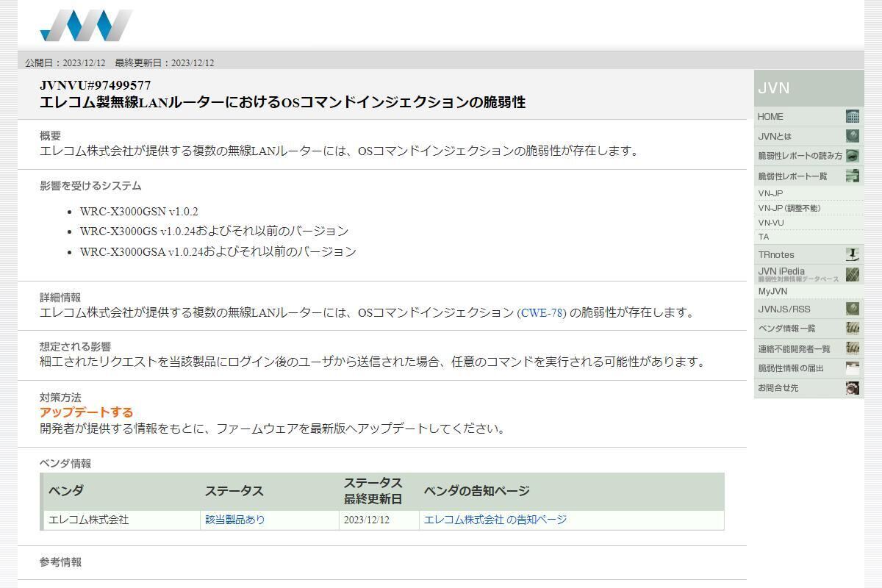
Task: Click the 対策方法 section heading
Action: point(60,398)
